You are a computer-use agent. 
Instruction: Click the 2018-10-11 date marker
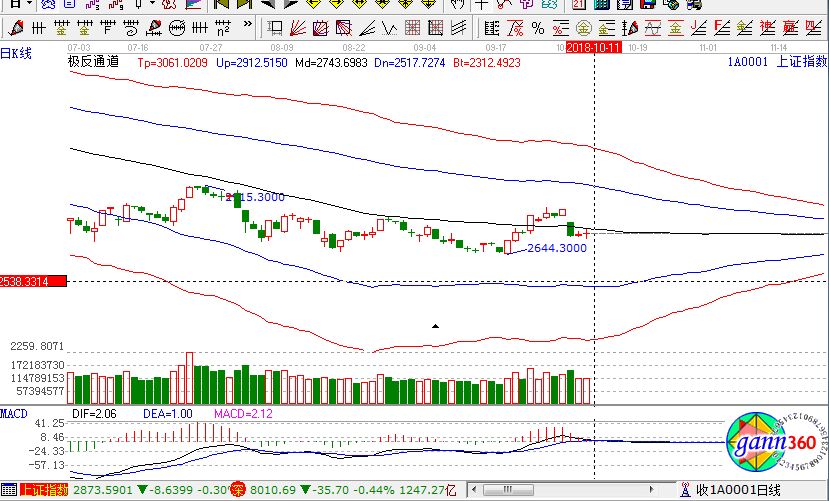click(x=595, y=47)
